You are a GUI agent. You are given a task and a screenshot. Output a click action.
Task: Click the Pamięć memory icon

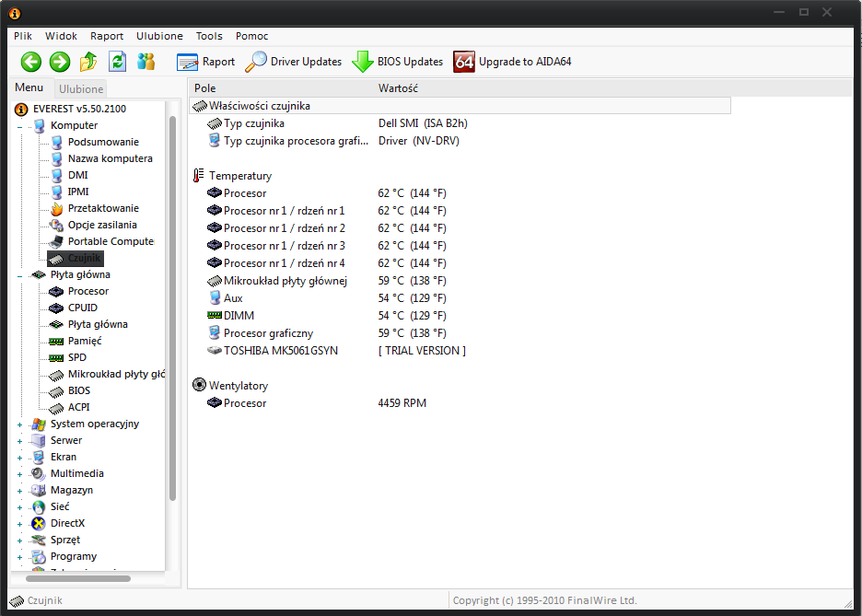click(x=56, y=342)
